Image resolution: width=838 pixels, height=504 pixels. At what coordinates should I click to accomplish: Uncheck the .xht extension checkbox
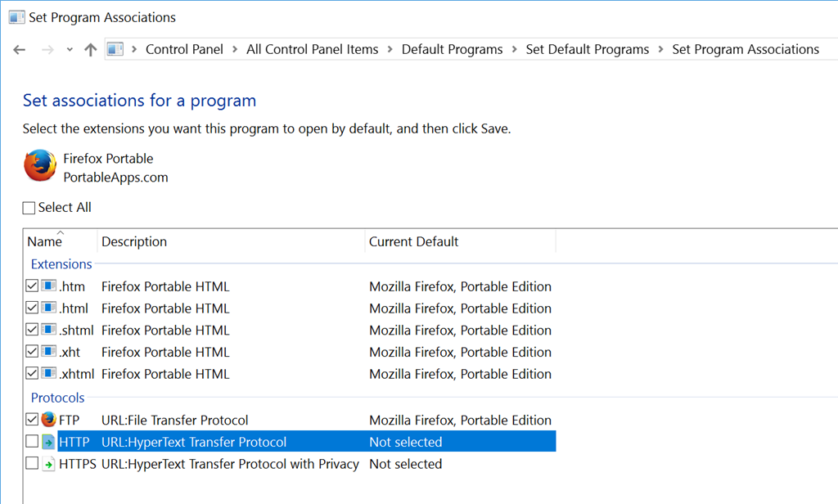pyautogui.click(x=32, y=352)
